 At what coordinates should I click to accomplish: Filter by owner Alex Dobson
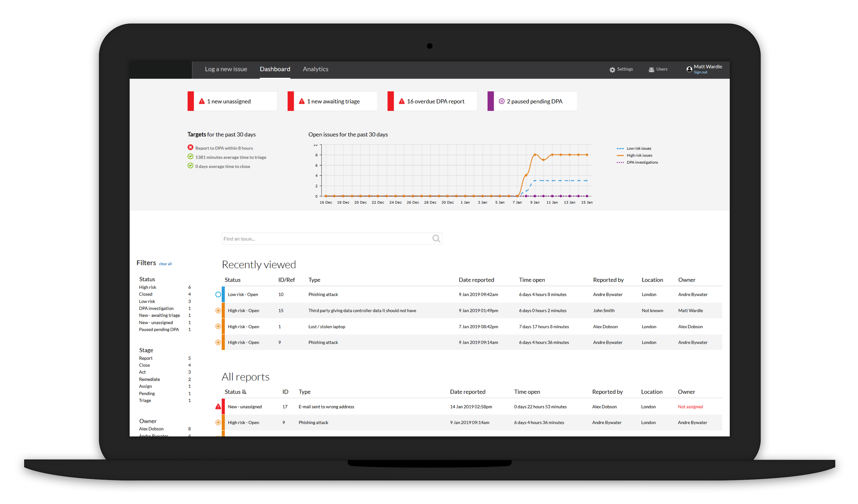(x=151, y=429)
